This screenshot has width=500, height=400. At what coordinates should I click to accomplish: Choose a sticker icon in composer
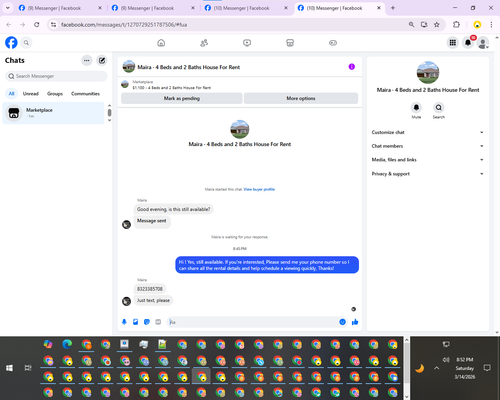(x=147, y=322)
